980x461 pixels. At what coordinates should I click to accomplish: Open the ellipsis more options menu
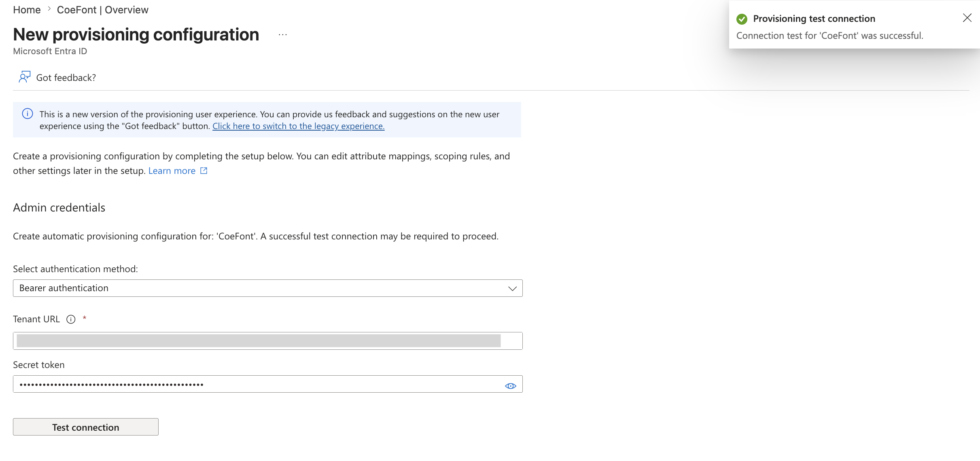point(283,35)
